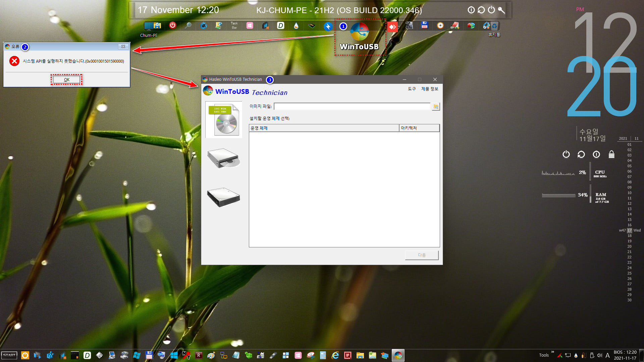Click the red AnyDesk icon in dock

(392, 27)
